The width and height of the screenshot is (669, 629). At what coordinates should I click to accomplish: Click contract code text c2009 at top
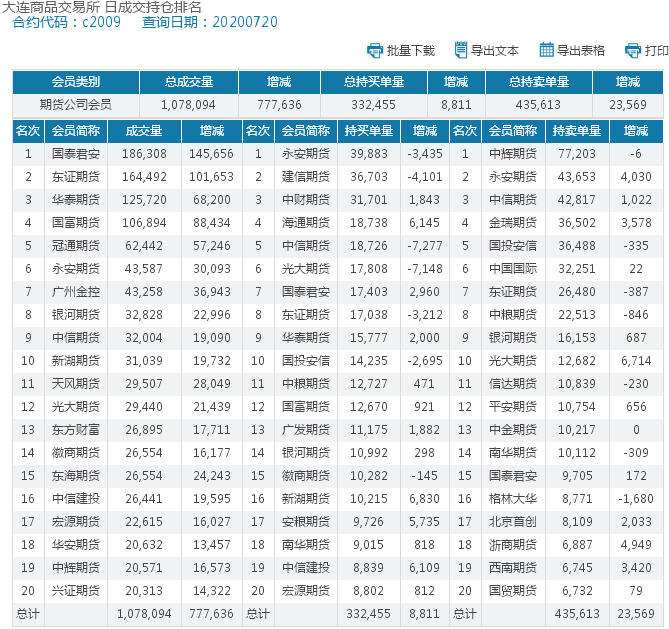pyautogui.click(x=101, y=22)
